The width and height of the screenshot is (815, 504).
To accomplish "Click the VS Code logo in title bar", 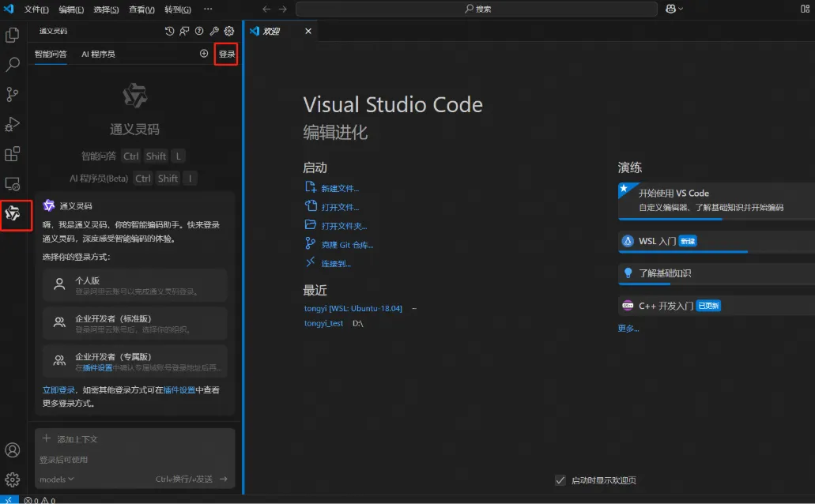I will tap(9, 9).
